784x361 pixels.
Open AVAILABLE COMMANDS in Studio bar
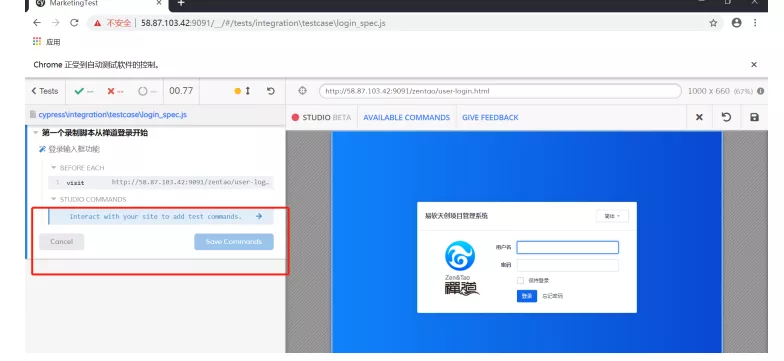406,118
